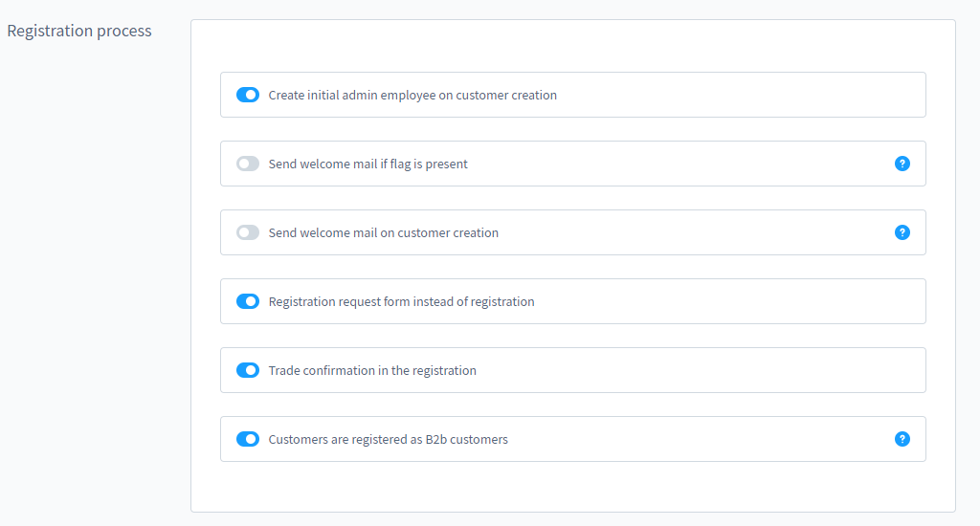Click the 'Create initial admin employee on customer creation' label

pyautogui.click(x=412, y=96)
